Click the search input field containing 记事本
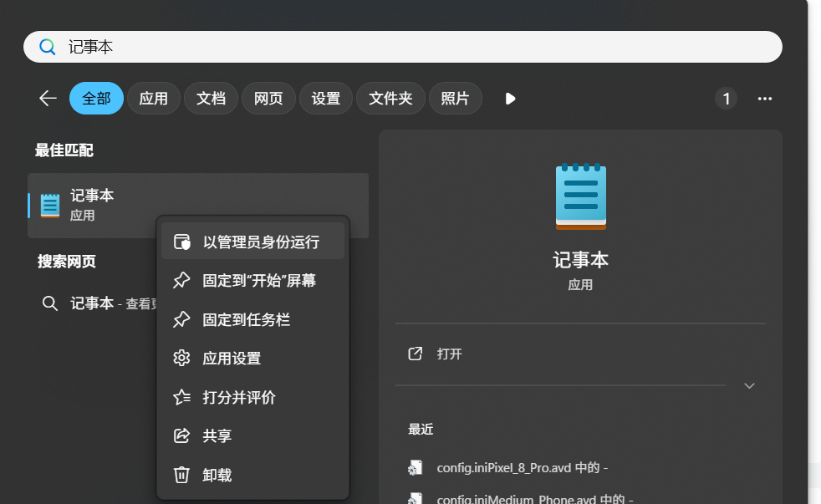The image size is (821, 504). pyautogui.click(x=403, y=47)
